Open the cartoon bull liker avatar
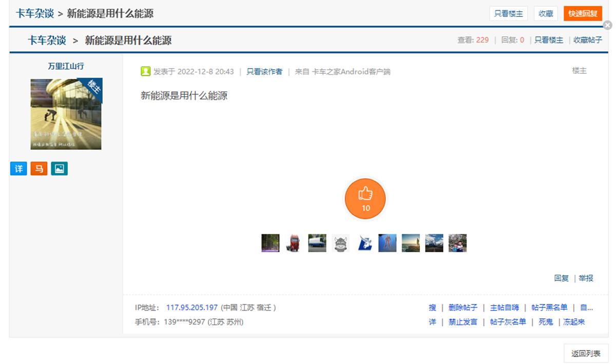The image size is (616, 364). coord(340,243)
